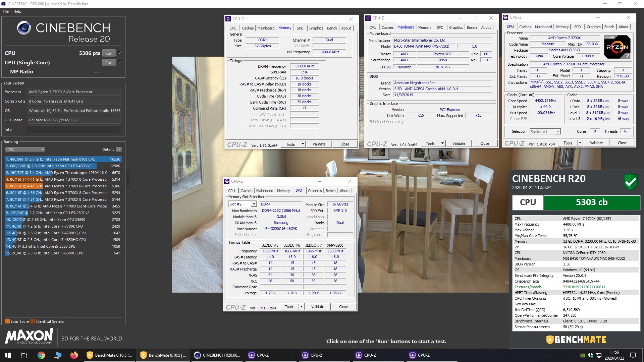
Task: Click the F4-3200C16-16GVK part number field
Action: point(281,229)
